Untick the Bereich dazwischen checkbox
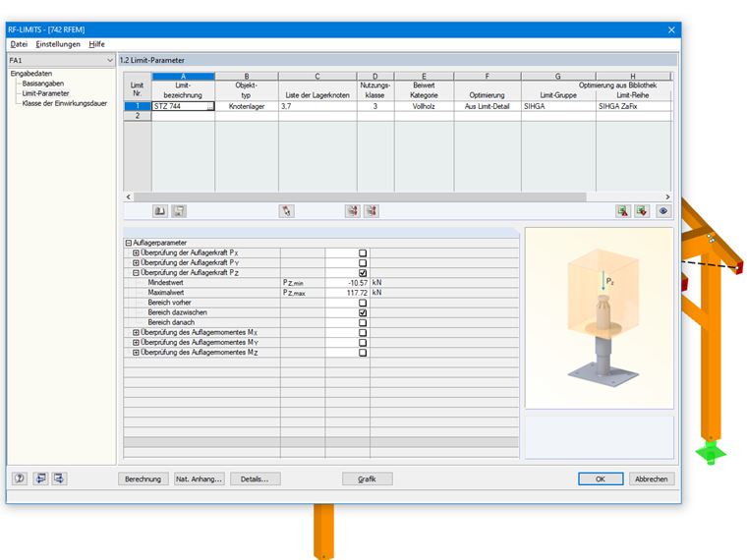Image resolution: width=747 pixels, height=560 pixels. [363, 312]
